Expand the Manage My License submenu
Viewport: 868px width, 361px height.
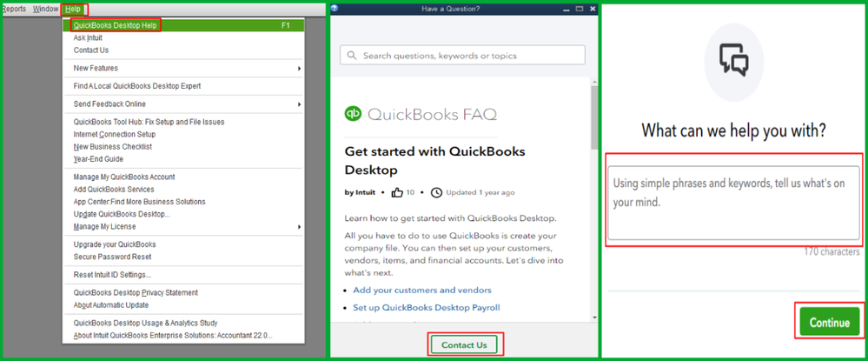(x=183, y=227)
